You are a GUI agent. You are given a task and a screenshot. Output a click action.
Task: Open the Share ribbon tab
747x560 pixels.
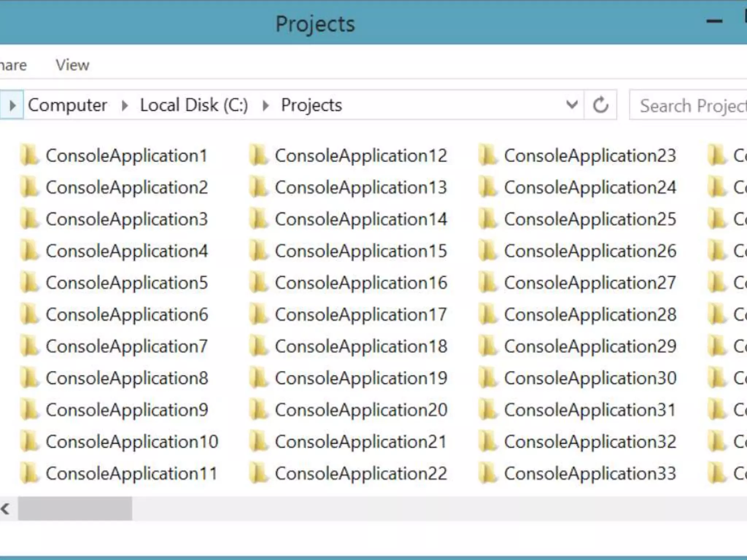13,65
